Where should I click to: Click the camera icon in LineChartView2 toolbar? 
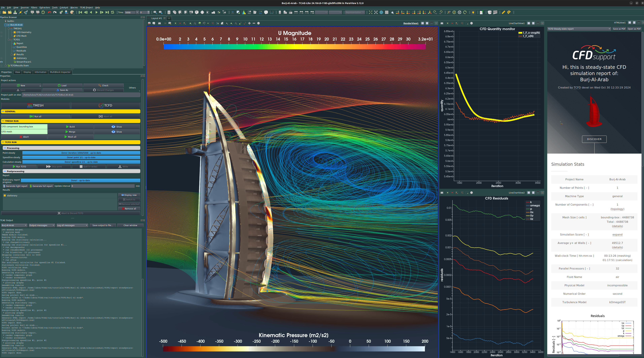442,193
